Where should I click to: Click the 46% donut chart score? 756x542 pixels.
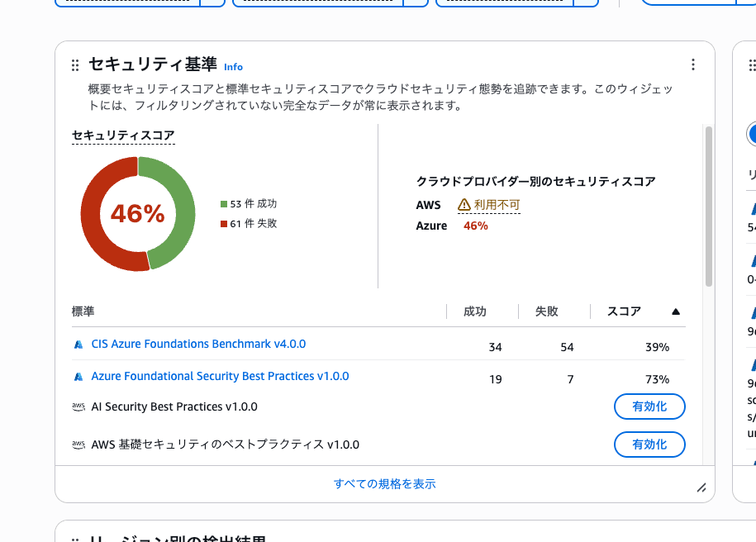[138, 214]
